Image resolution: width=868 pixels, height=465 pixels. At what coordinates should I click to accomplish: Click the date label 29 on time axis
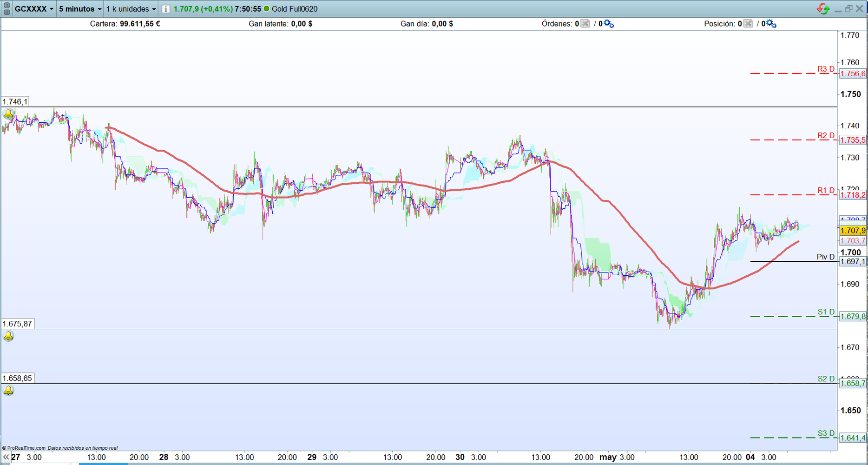pos(312,457)
